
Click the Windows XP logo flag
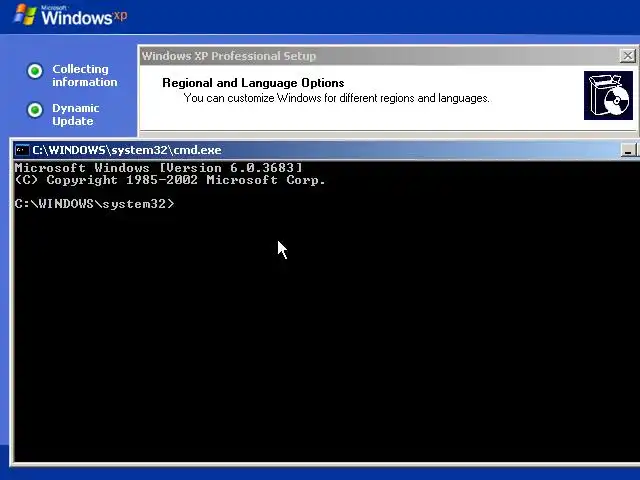(x=25, y=15)
